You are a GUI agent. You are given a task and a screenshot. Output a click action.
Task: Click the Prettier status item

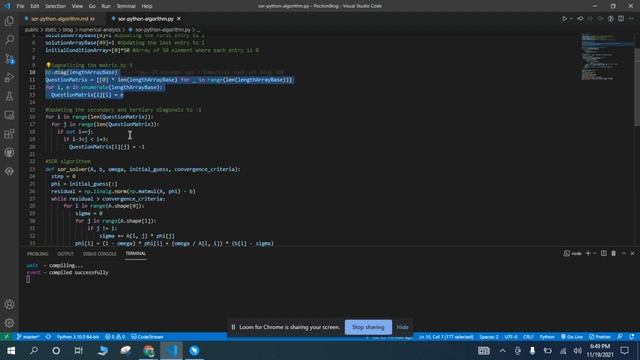tap(600, 337)
